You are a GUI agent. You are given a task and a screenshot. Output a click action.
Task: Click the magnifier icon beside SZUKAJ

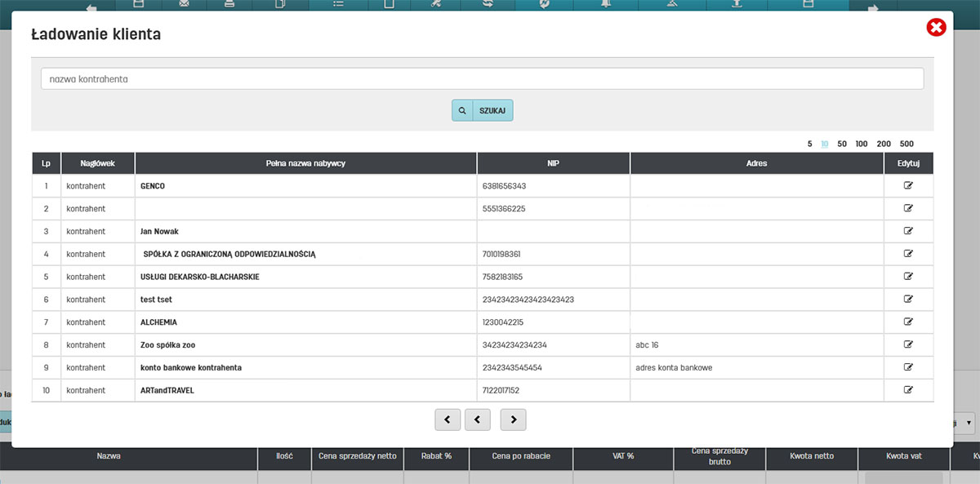[462, 110]
